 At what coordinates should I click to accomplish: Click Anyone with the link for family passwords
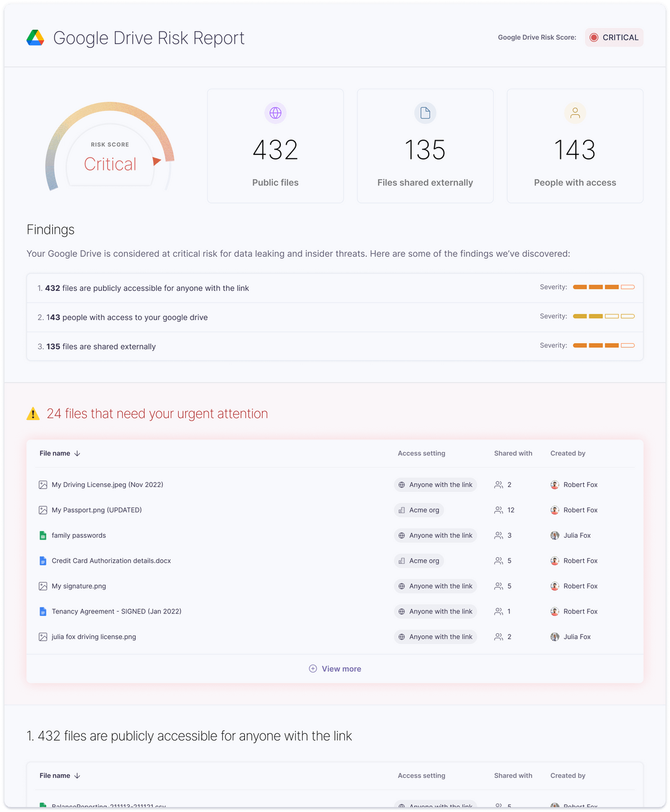[435, 535]
